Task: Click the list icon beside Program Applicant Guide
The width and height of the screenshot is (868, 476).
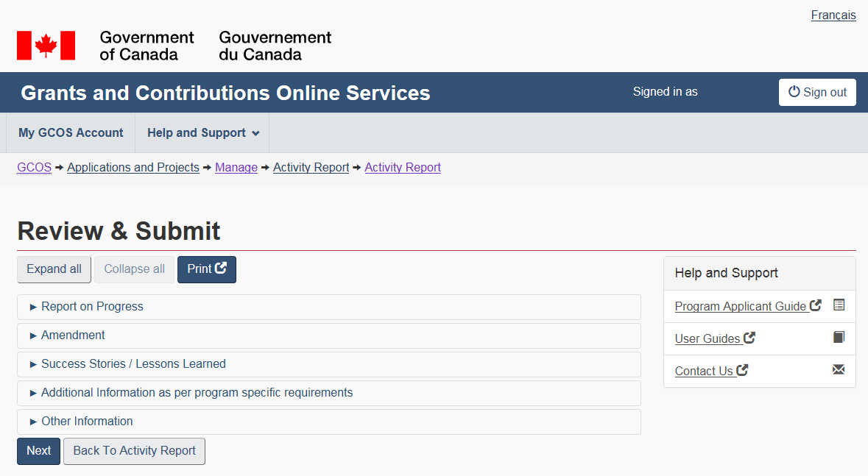Action: (x=839, y=305)
